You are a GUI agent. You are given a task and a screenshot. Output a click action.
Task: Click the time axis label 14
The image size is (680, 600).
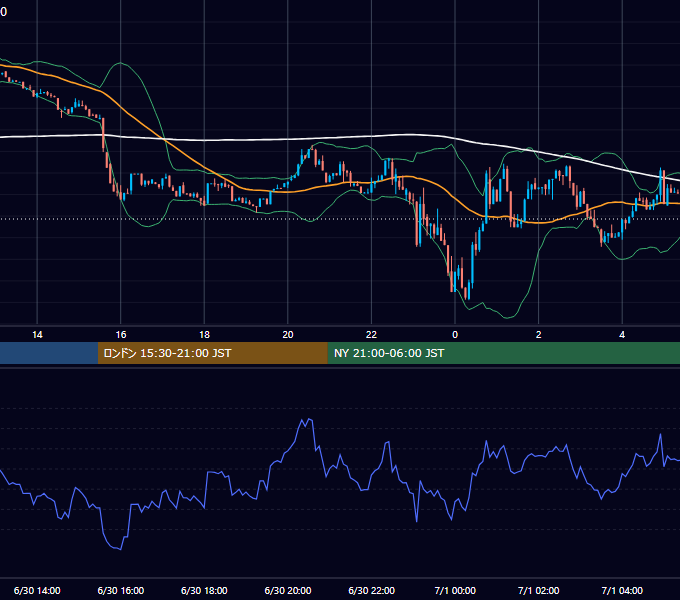coord(37,335)
